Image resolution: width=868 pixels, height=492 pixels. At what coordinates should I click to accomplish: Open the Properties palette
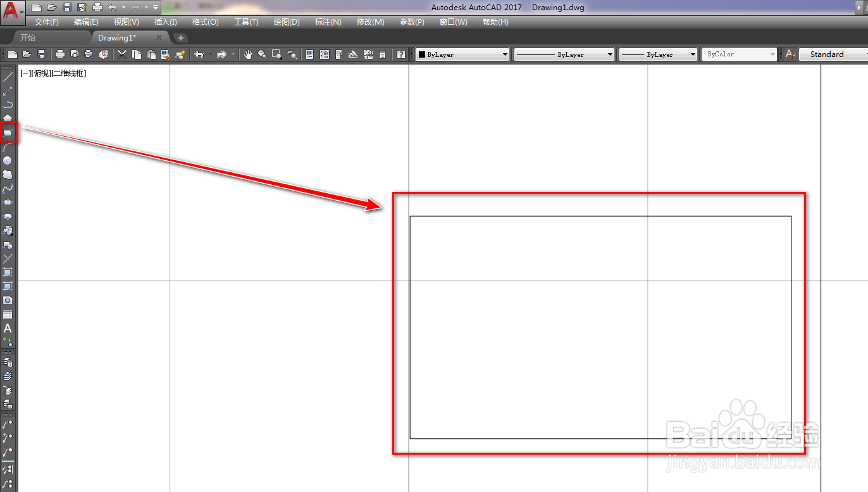(309, 54)
